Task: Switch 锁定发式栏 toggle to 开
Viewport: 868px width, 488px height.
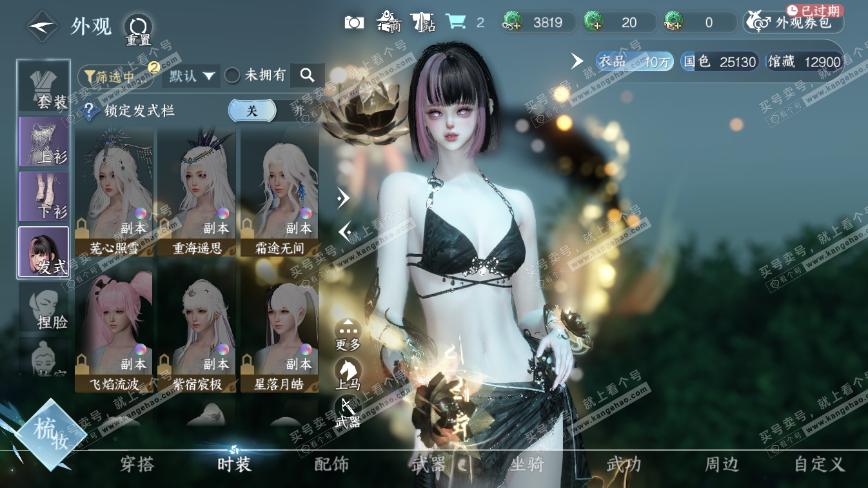Action: [x=299, y=110]
